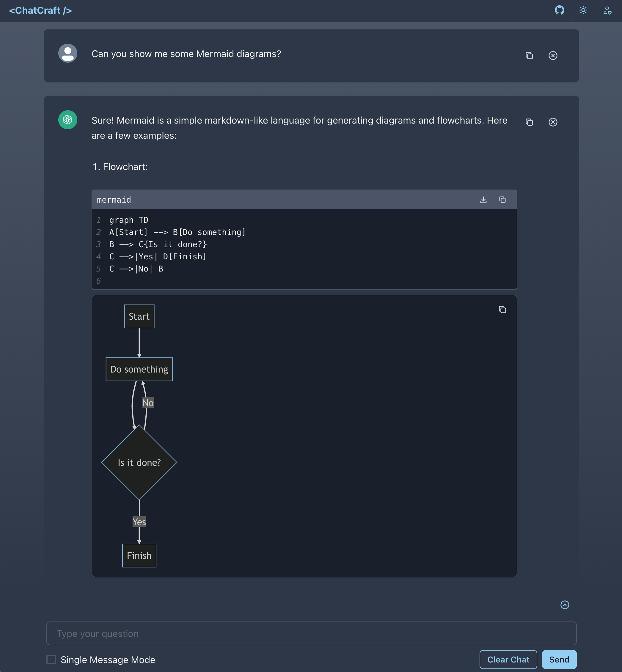
Task: Copy the user's Mermaid question message
Action: tap(529, 56)
